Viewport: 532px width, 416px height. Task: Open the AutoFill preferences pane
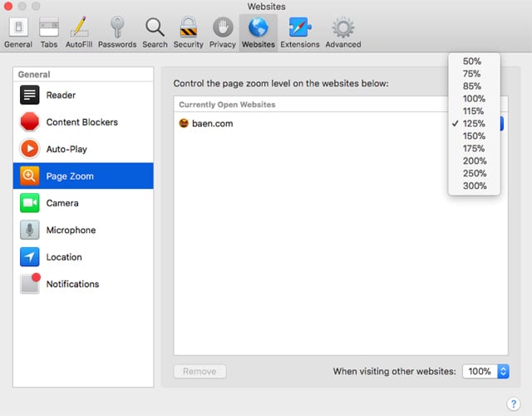tap(81, 32)
